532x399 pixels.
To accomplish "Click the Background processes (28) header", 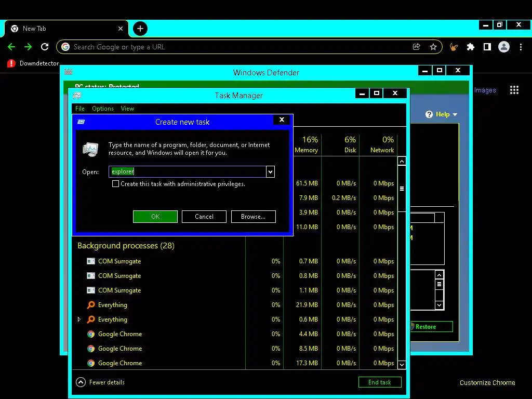I will pos(126,246).
